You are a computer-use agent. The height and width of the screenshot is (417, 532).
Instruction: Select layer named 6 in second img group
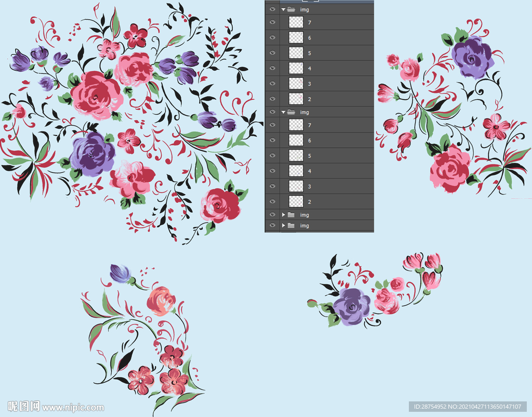click(x=310, y=141)
